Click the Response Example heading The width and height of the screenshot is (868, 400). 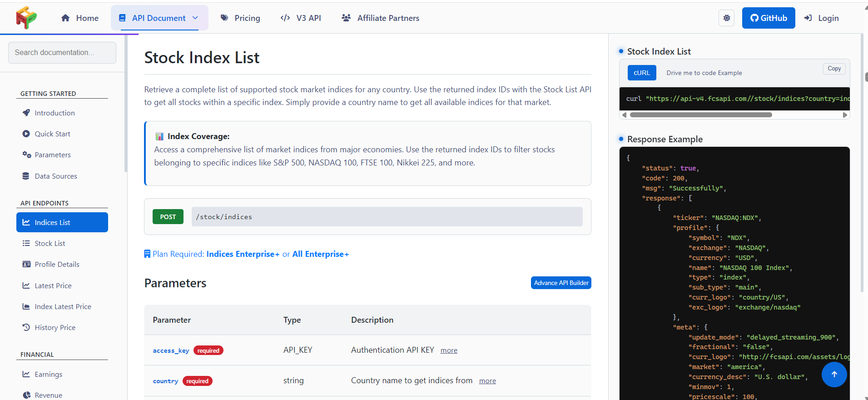(665, 139)
